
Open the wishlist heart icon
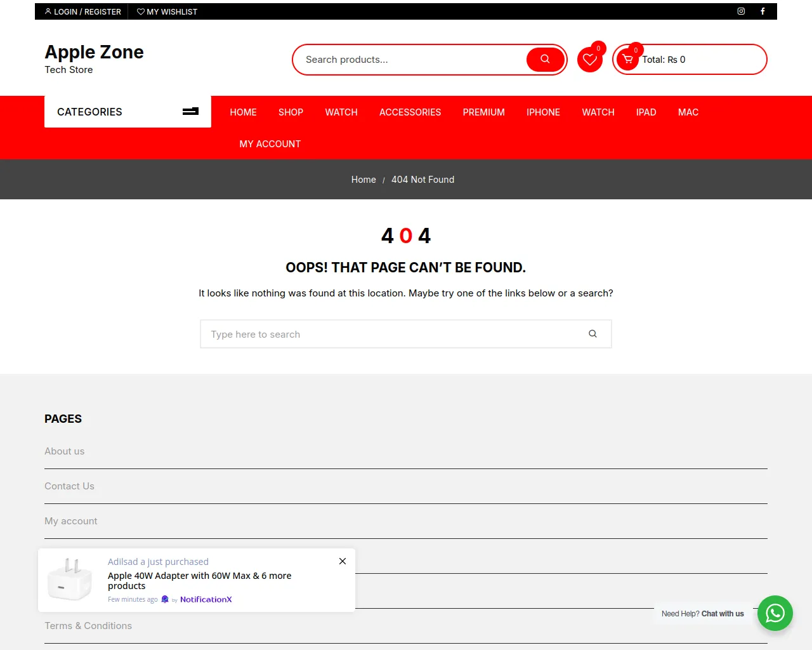click(590, 60)
